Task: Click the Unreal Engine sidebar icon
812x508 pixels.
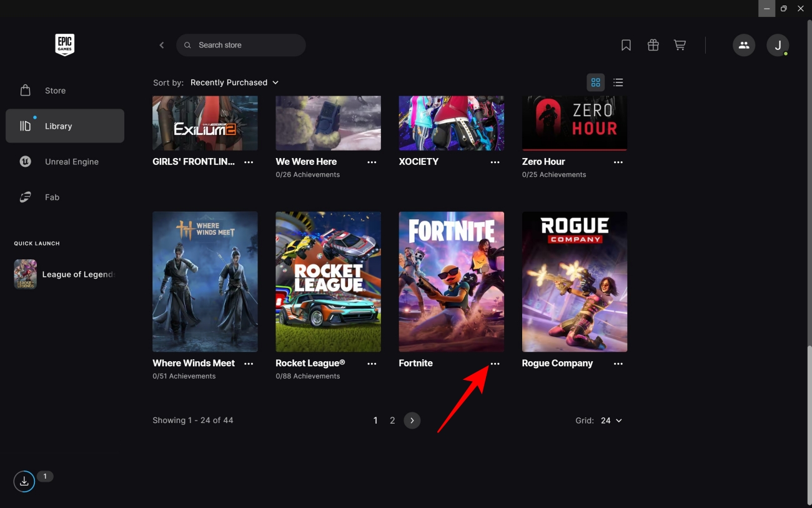Action: [x=26, y=162]
